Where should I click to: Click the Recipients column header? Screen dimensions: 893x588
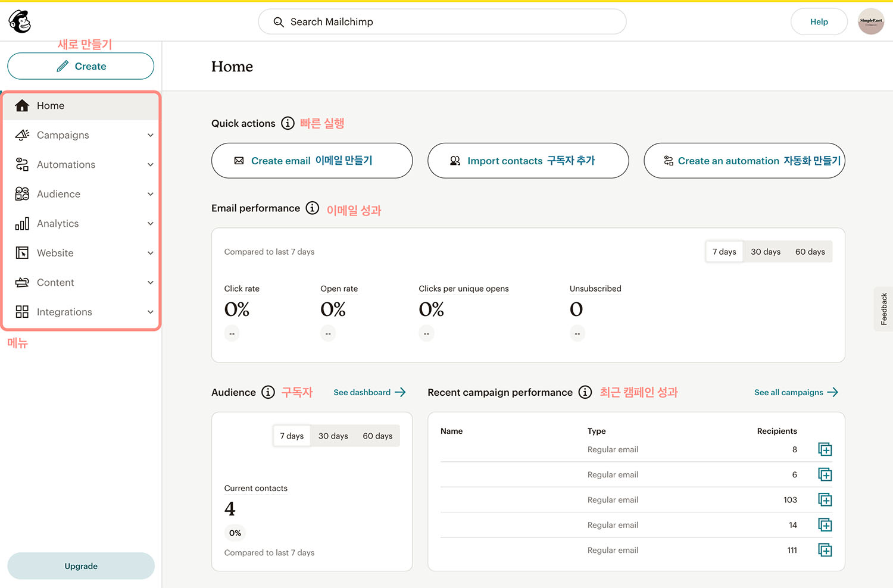777,431
